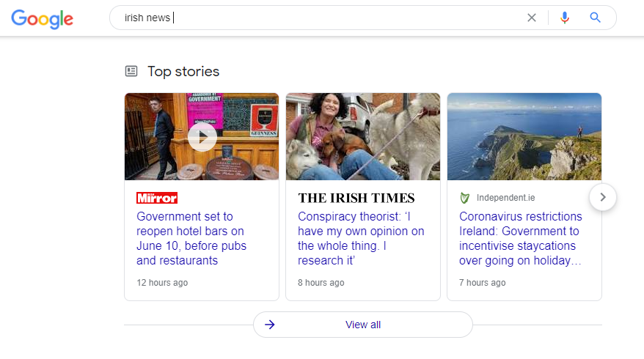Click the Independent.ie source name
Screen dimensions: 644x359
(505, 198)
